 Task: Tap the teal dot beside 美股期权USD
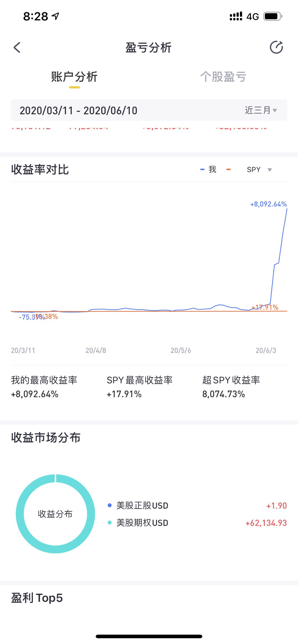point(110,522)
